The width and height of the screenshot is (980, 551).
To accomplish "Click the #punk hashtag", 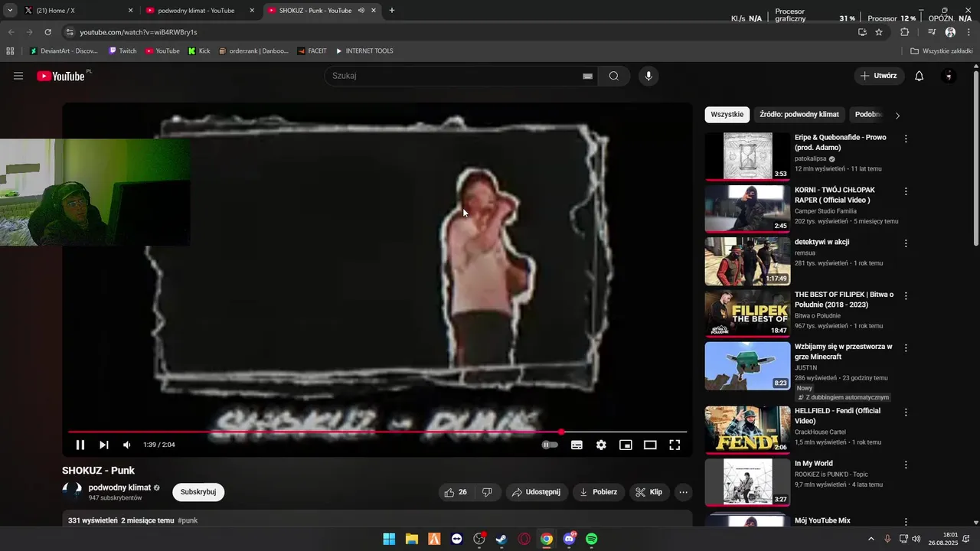I will 188,520.
